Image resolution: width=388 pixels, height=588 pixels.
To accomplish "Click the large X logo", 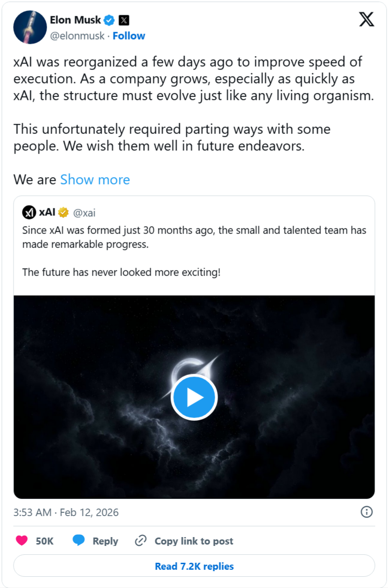I will click(x=367, y=19).
